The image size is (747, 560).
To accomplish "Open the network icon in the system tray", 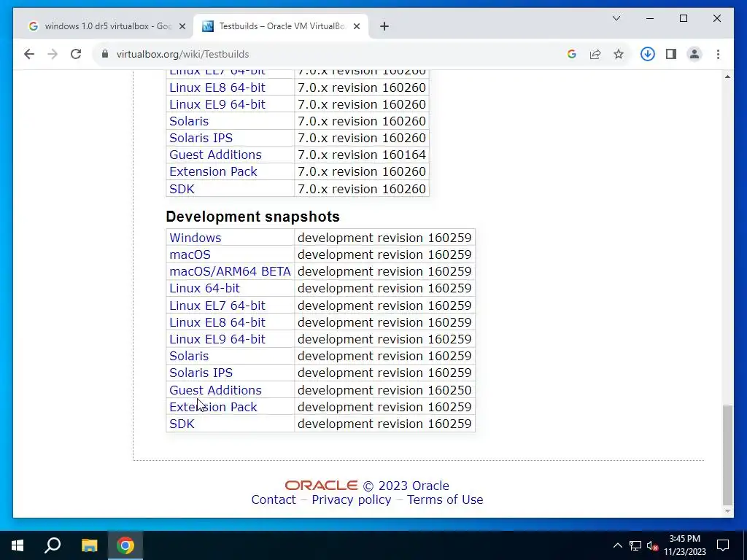I will tap(635, 545).
